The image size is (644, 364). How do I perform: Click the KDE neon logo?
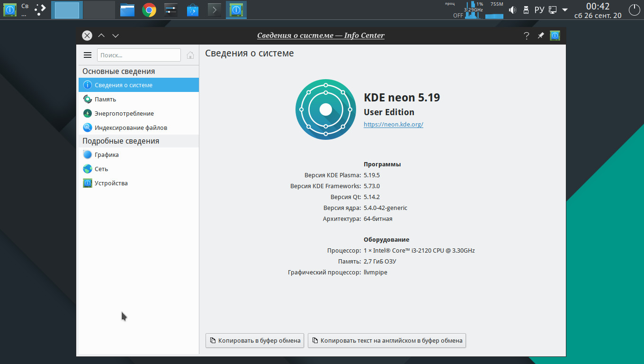[325, 109]
